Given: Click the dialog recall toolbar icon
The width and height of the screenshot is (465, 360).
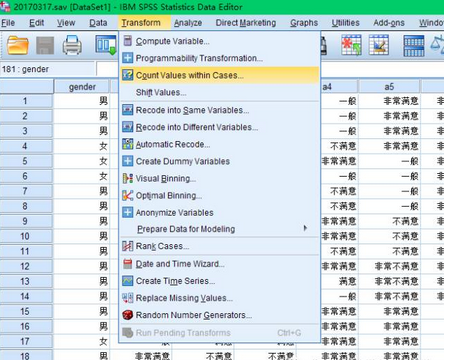Looking at the screenshot, I should (106, 45).
